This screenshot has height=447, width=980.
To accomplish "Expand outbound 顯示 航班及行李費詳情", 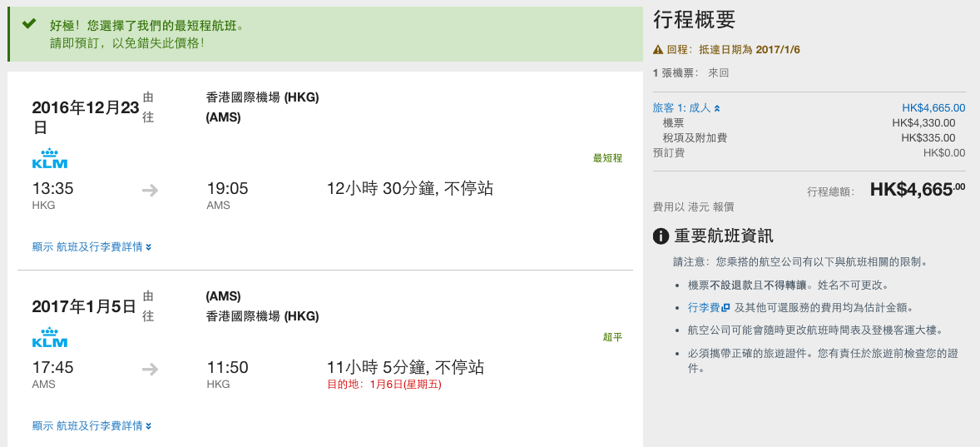I will pos(92,247).
